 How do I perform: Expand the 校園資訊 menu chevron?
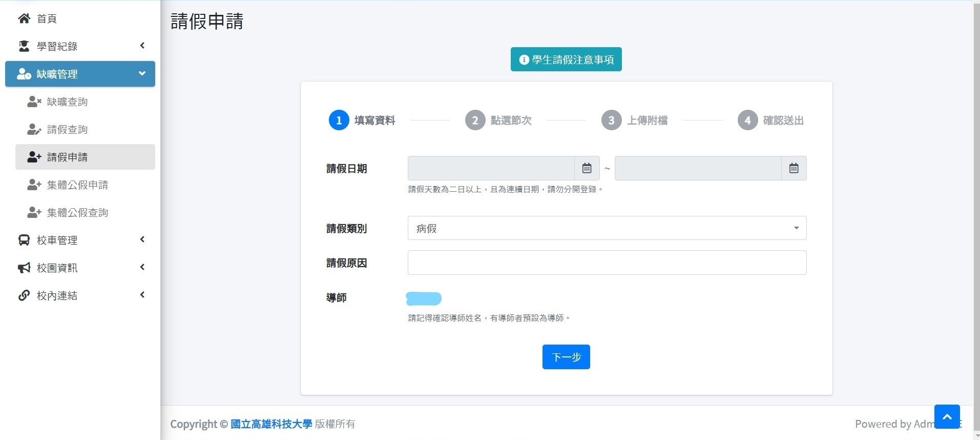[142, 267]
